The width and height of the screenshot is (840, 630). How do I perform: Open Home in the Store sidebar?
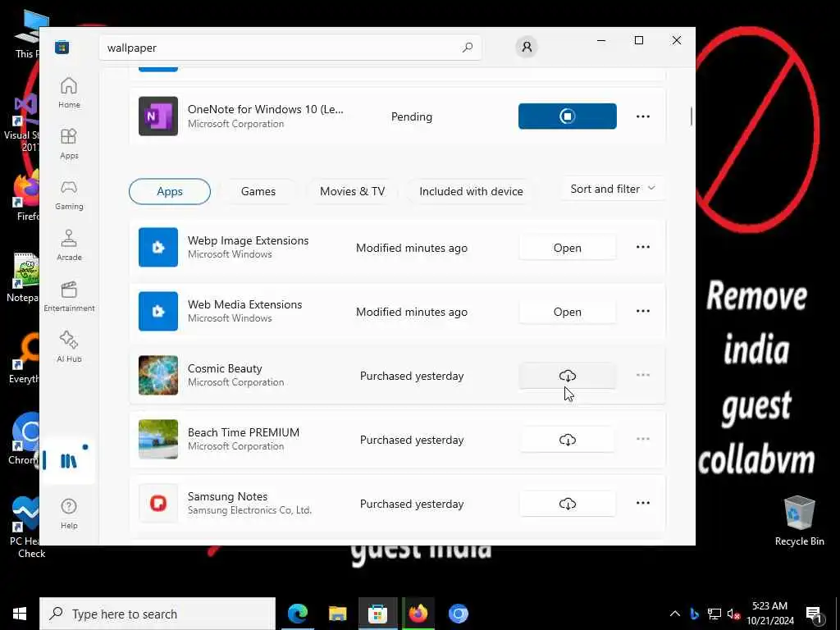69,93
